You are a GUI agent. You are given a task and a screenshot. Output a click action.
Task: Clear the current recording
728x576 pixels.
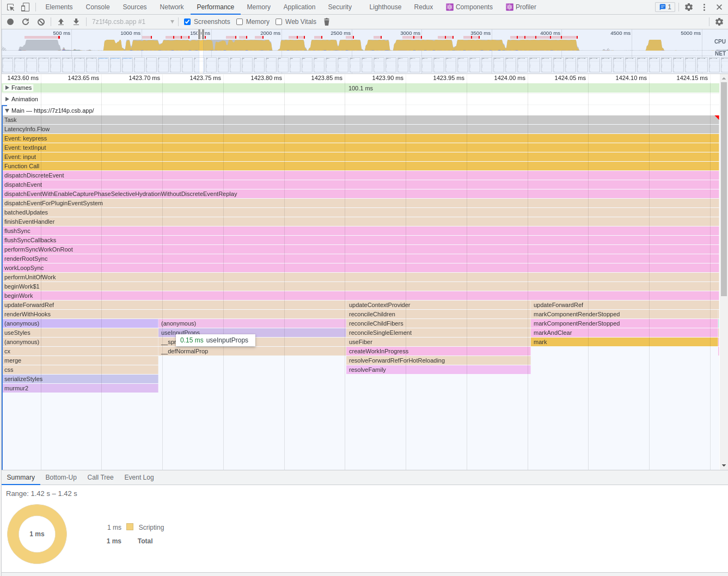click(x=40, y=21)
